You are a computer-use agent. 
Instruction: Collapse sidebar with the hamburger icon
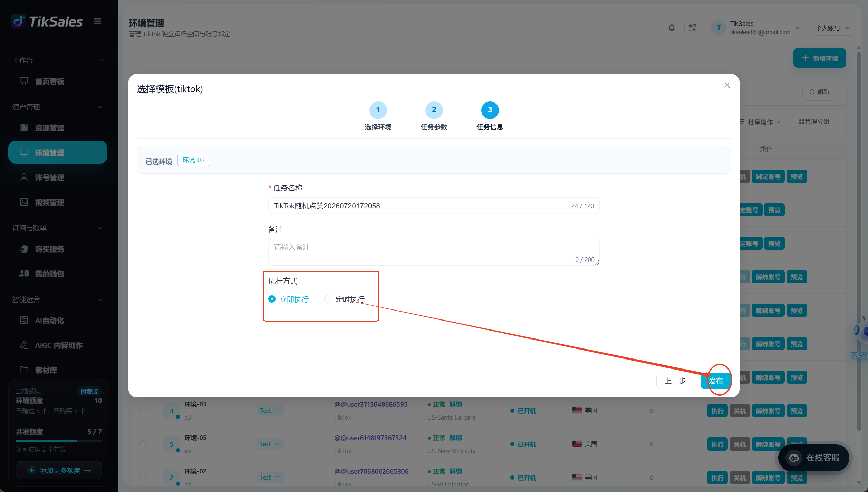(97, 21)
